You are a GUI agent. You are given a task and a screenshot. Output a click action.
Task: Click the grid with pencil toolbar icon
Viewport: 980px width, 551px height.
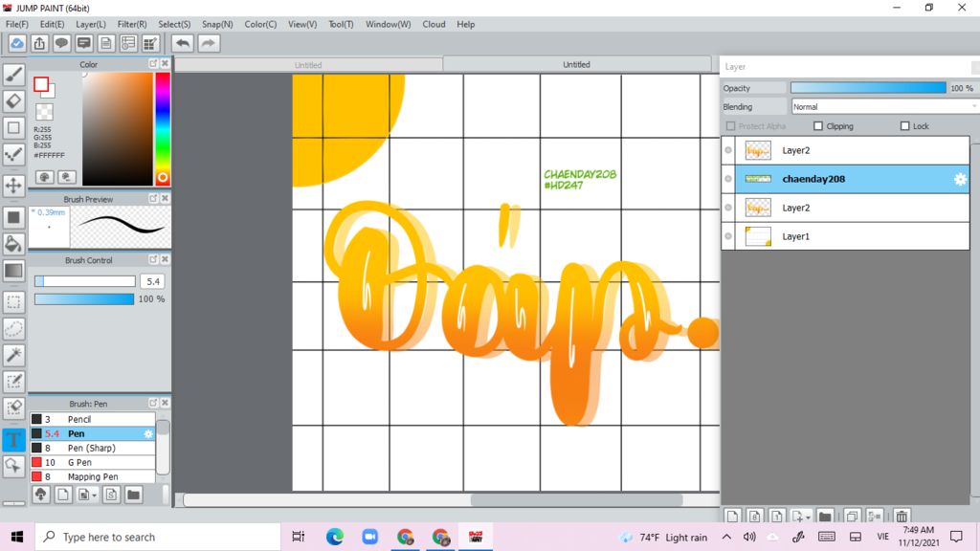pyautogui.click(x=150, y=43)
